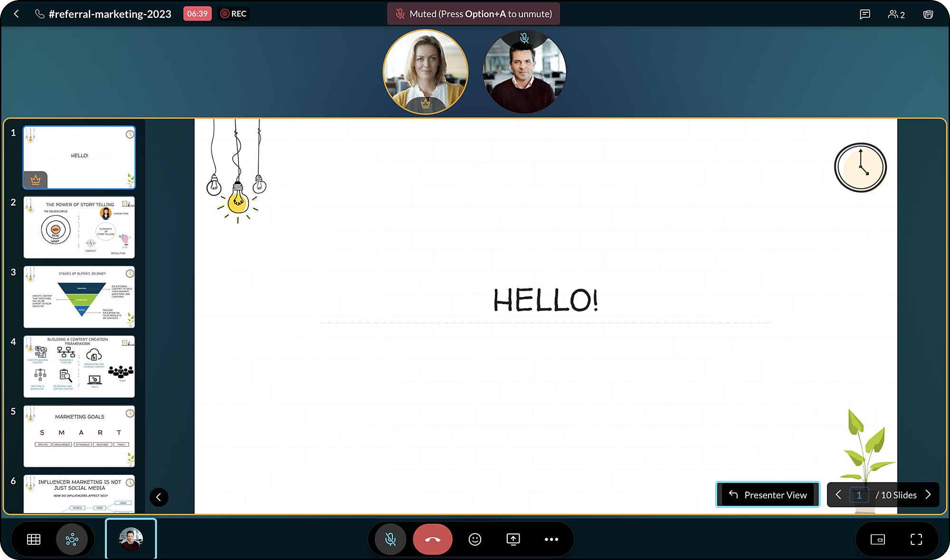
Task: Select the Marketing Goals slide thumbnail
Action: [79, 436]
